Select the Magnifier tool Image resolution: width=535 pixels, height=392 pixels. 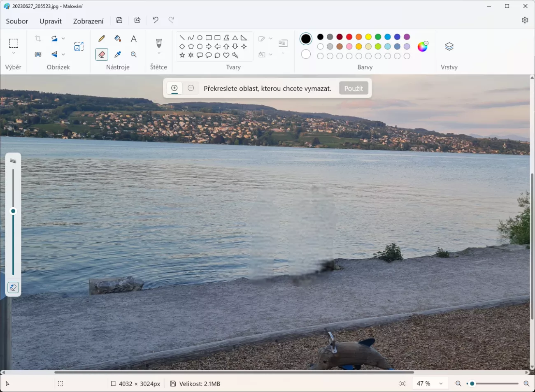[x=134, y=54]
